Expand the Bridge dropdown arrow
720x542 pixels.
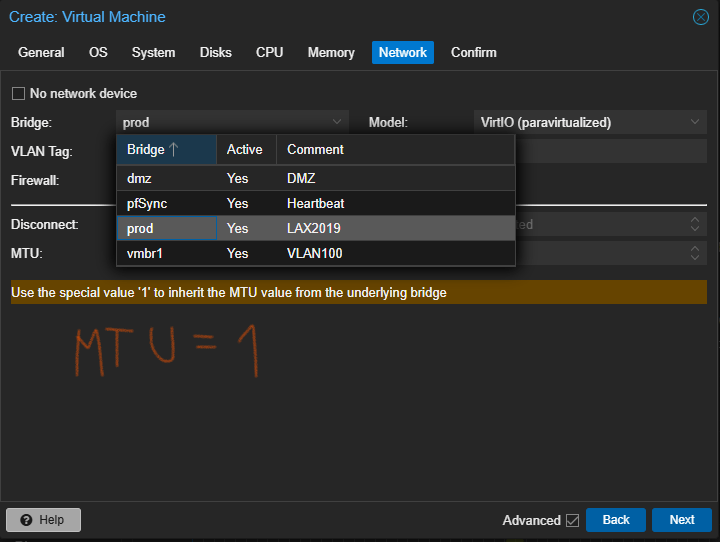click(x=338, y=122)
